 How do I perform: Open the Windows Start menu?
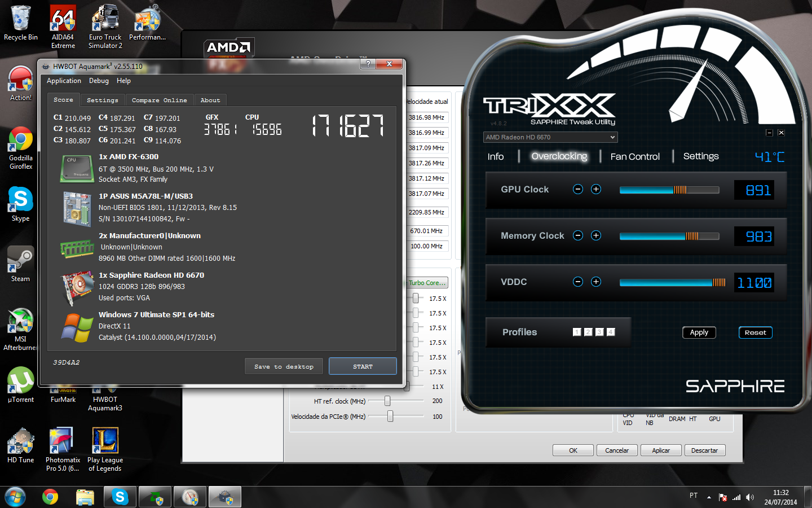15,497
